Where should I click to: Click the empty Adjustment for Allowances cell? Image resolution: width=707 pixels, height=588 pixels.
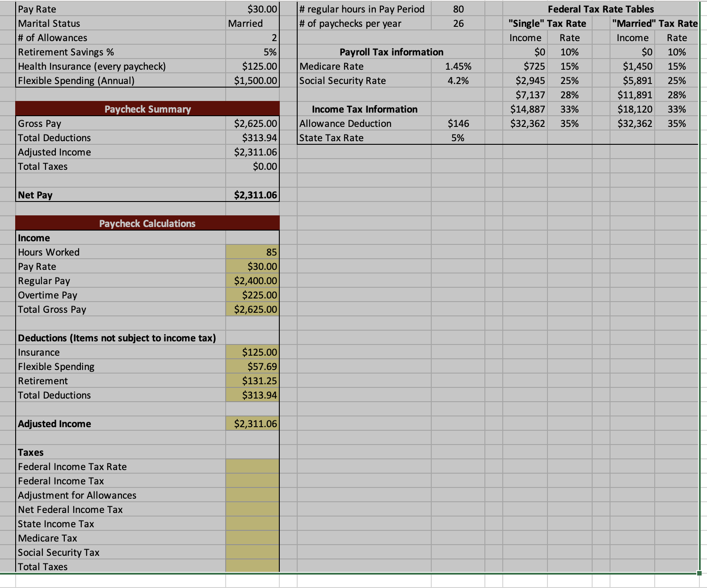pos(252,495)
